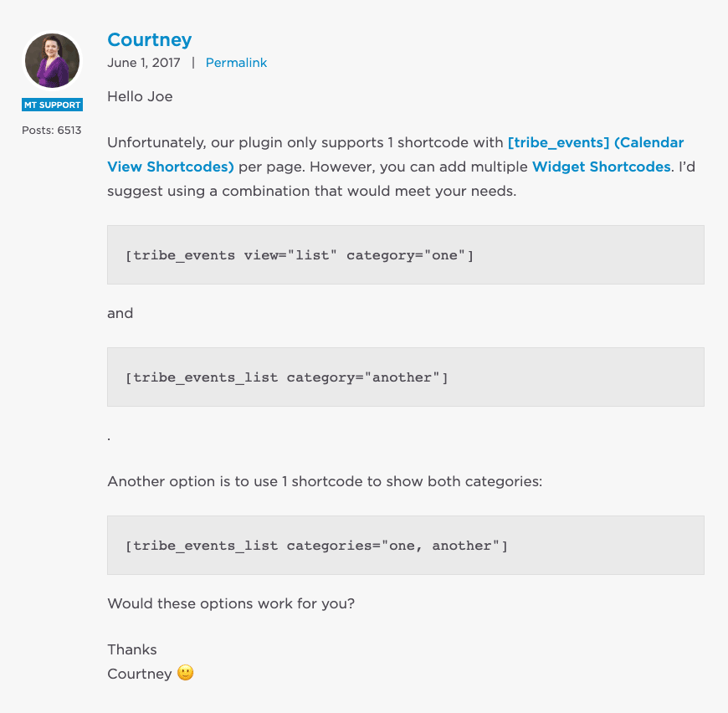Click the MT SUPPORT badge
The image size is (728, 713).
(53, 105)
